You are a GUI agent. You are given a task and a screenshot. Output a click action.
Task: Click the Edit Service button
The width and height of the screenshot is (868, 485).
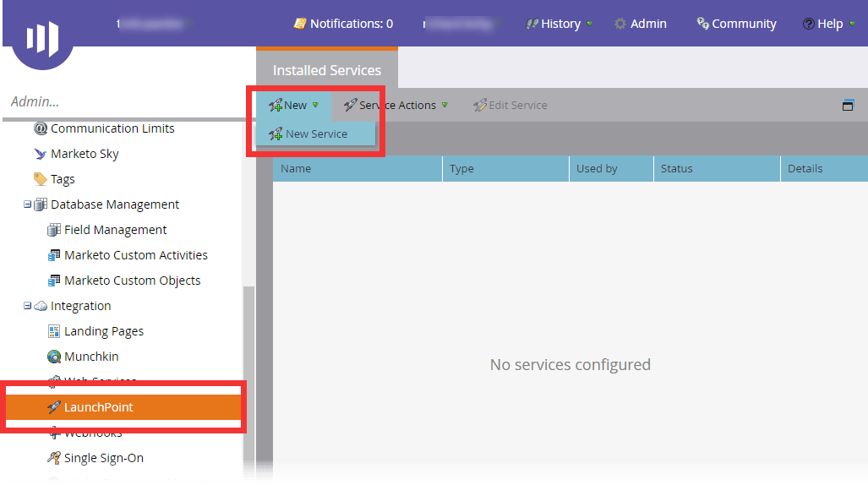(510, 105)
